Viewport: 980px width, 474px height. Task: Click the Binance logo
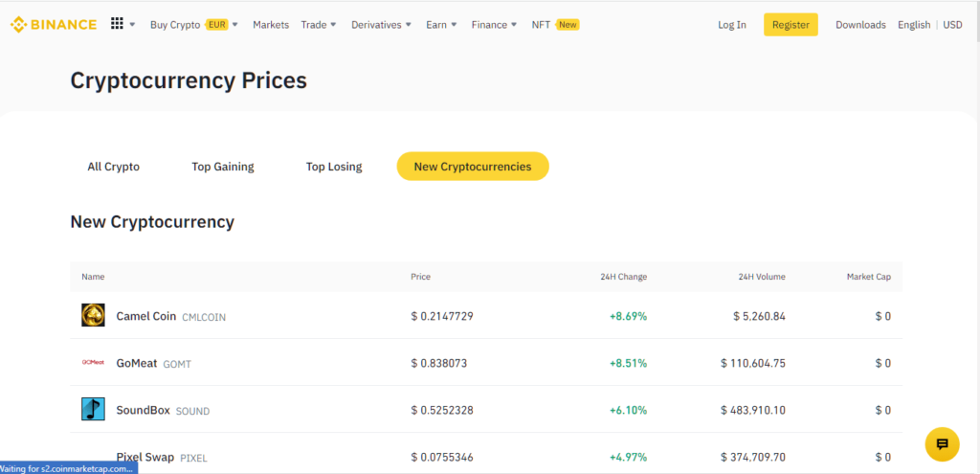pos(54,24)
